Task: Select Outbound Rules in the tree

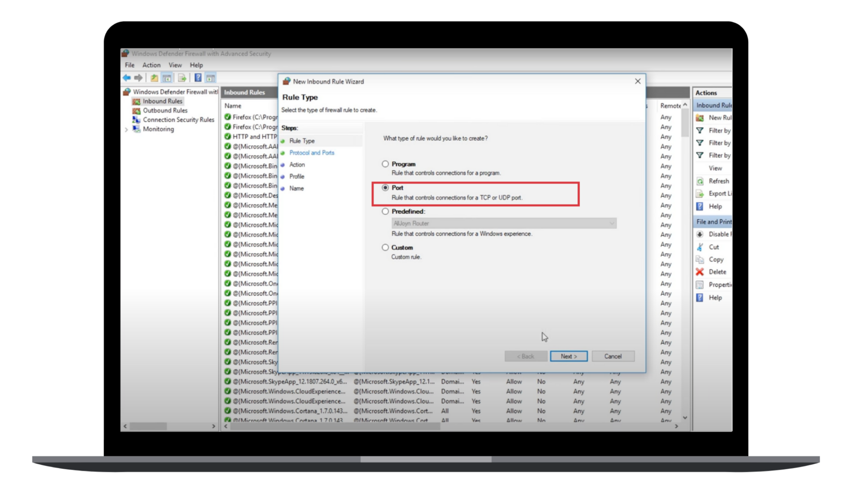Action: coord(164,110)
